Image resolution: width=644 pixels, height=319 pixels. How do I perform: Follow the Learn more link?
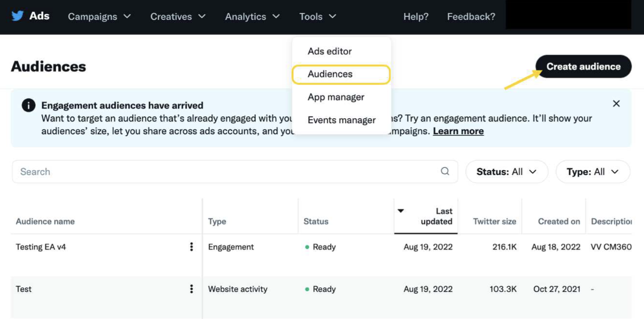click(x=458, y=131)
